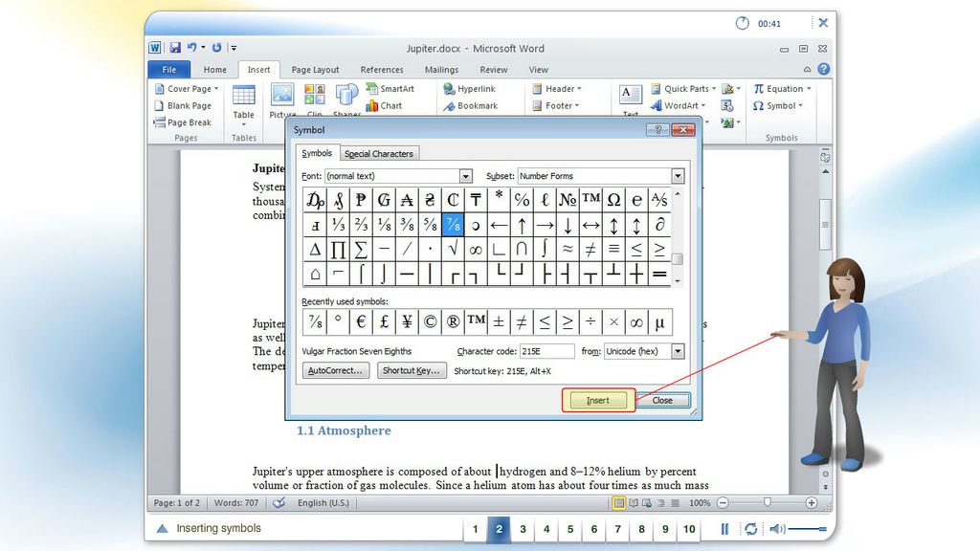Select the ⅔ fraction in symbol grid
The width and height of the screenshot is (980, 551).
click(x=361, y=224)
